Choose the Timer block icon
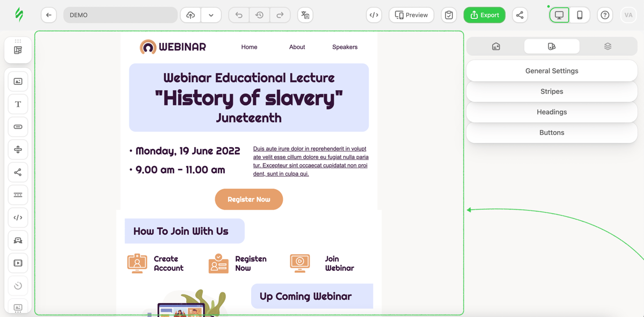The height and width of the screenshot is (317, 644). (x=18, y=286)
